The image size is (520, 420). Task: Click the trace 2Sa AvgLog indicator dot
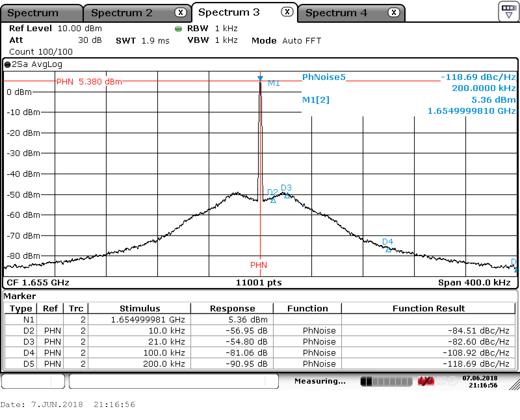pyautogui.click(x=7, y=65)
